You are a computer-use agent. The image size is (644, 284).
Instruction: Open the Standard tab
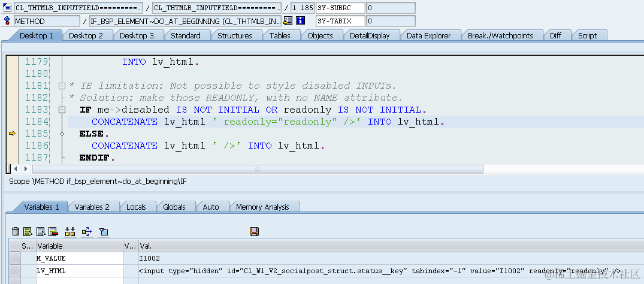point(186,35)
